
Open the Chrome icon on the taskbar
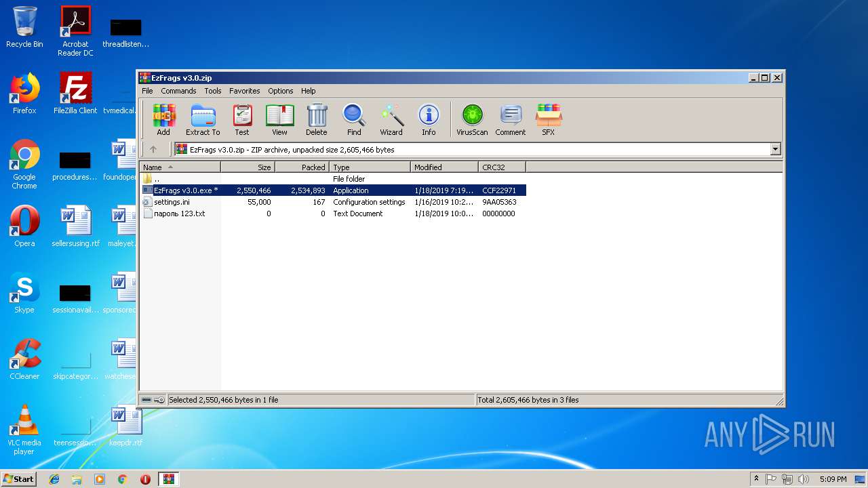click(123, 479)
